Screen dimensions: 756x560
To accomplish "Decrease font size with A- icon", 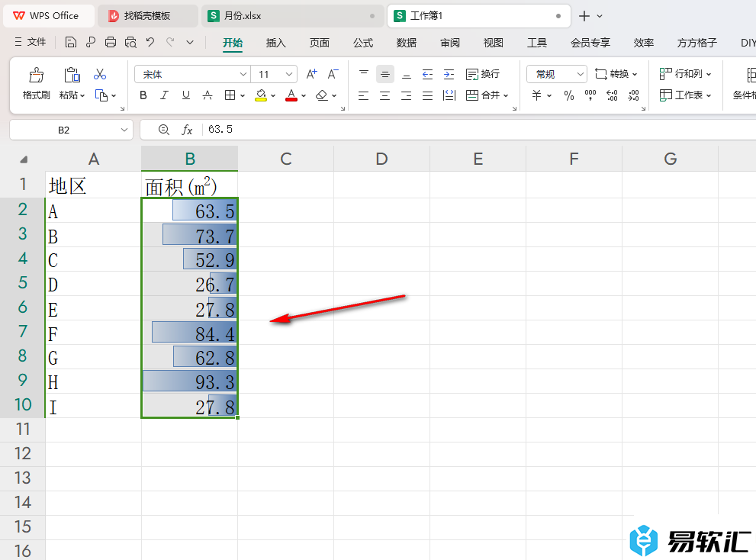I will coord(333,74).
